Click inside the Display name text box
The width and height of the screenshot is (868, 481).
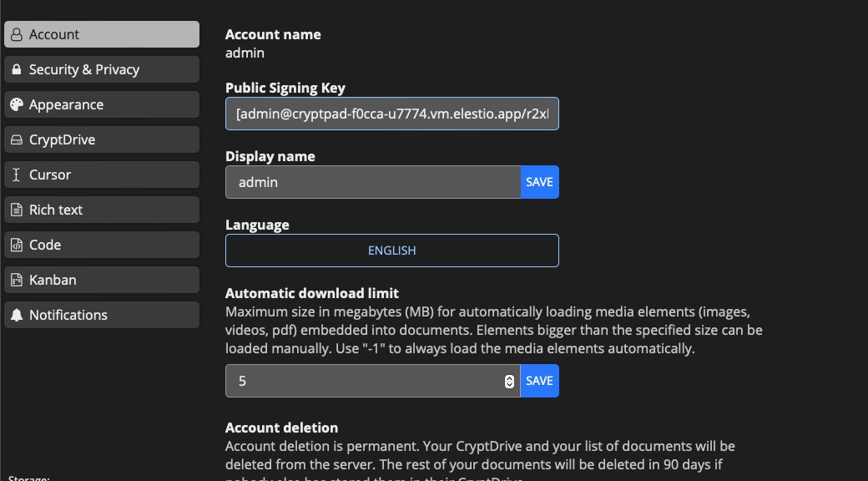tap(367, 181)
